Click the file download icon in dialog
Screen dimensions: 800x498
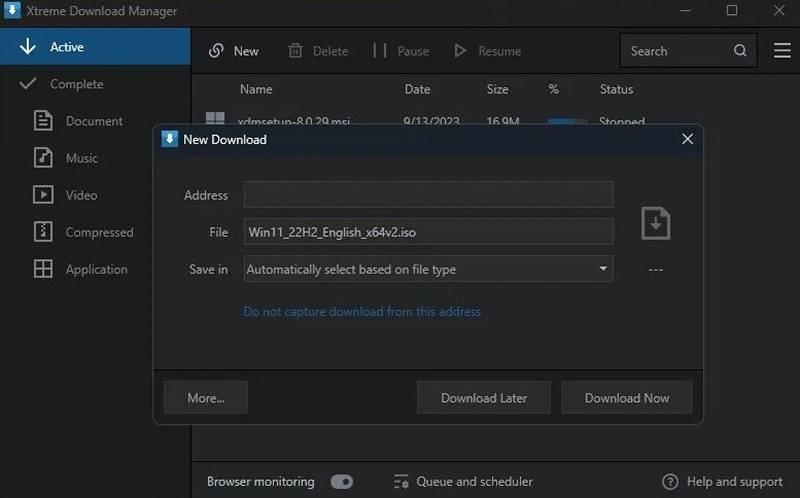(x=656, y=223)
